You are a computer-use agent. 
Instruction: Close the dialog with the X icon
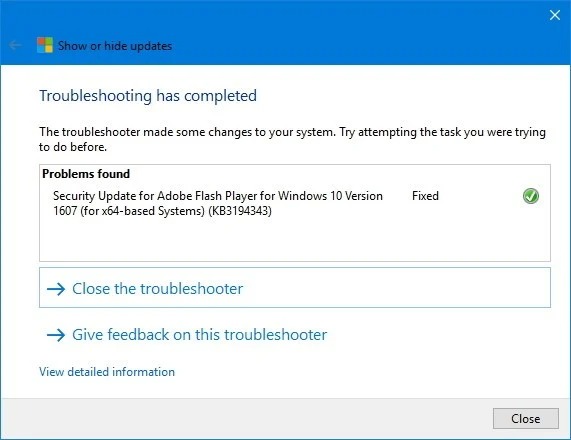coord(555,15)
